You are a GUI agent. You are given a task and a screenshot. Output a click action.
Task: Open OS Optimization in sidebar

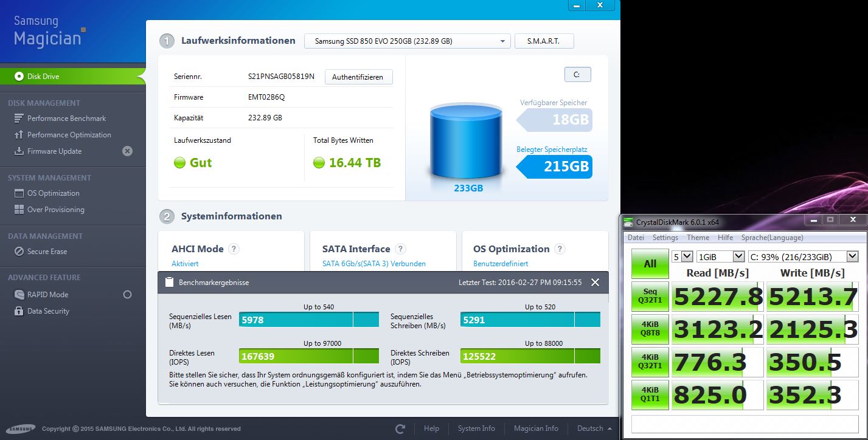click(53, 193)
